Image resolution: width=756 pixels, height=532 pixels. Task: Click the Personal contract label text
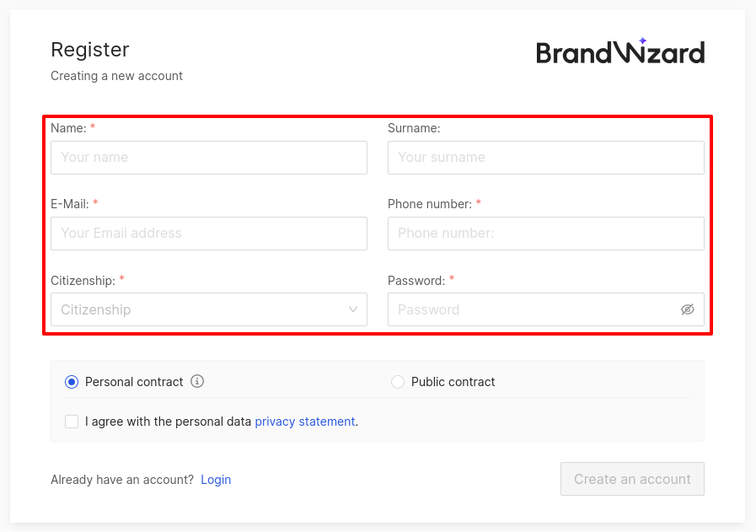click(x=134, y=382)
